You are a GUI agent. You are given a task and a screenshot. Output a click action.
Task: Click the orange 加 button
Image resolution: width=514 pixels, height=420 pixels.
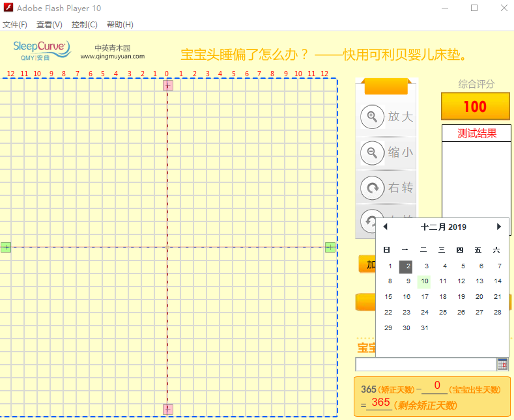click(x=367, y=264)
